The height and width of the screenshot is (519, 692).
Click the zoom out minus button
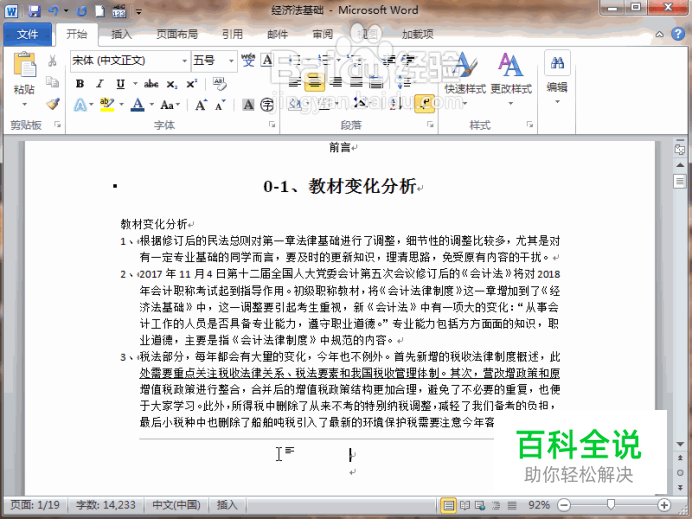pos(564,505)
